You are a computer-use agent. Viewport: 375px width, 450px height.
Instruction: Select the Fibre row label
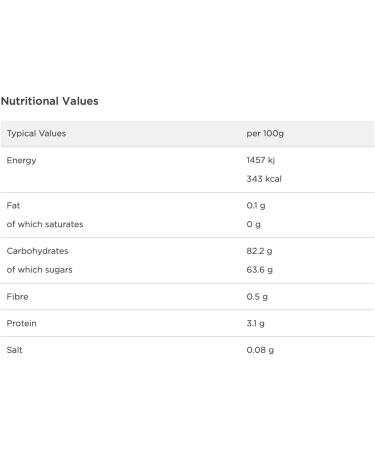click(x=17, y=297)
